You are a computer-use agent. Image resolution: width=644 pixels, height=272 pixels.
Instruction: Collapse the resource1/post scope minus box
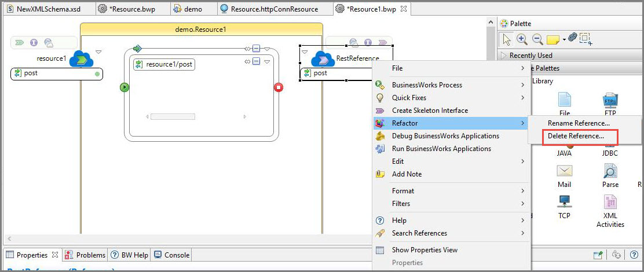coord(257,61)
